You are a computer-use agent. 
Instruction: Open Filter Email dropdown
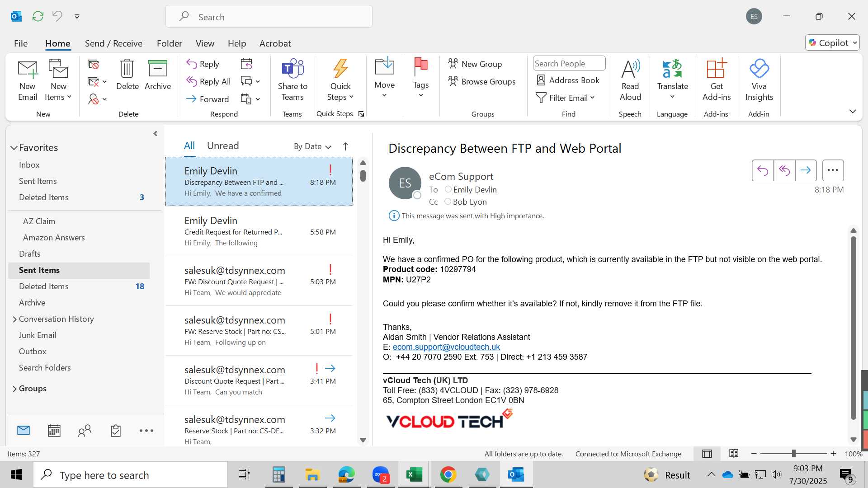(565, 98)
